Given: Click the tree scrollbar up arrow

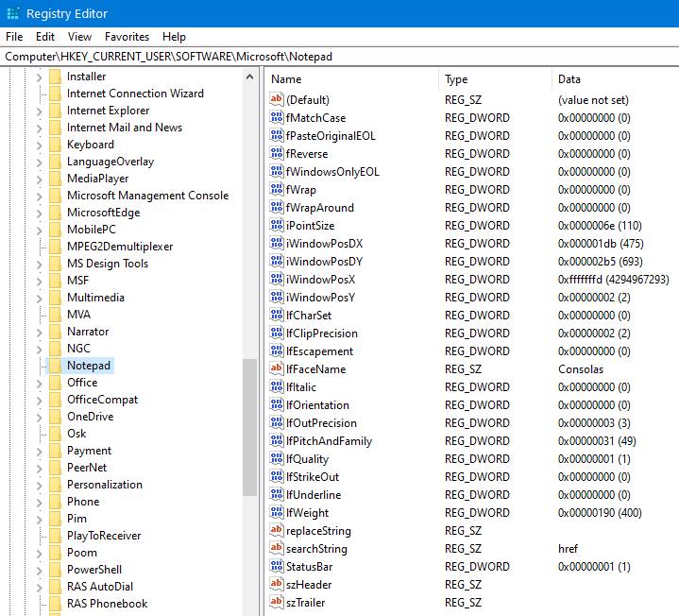Looking at the screenshot, I should tap(249, 77).
